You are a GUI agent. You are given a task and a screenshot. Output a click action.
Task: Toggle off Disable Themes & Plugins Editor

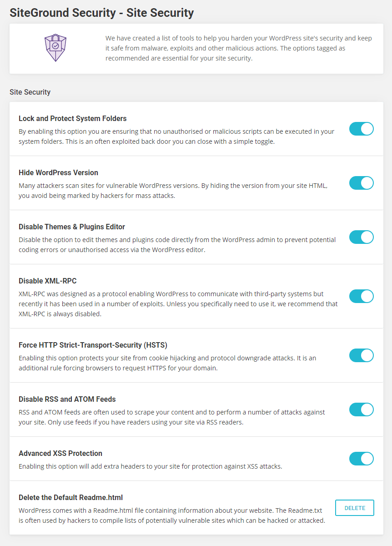coord(361,237)
